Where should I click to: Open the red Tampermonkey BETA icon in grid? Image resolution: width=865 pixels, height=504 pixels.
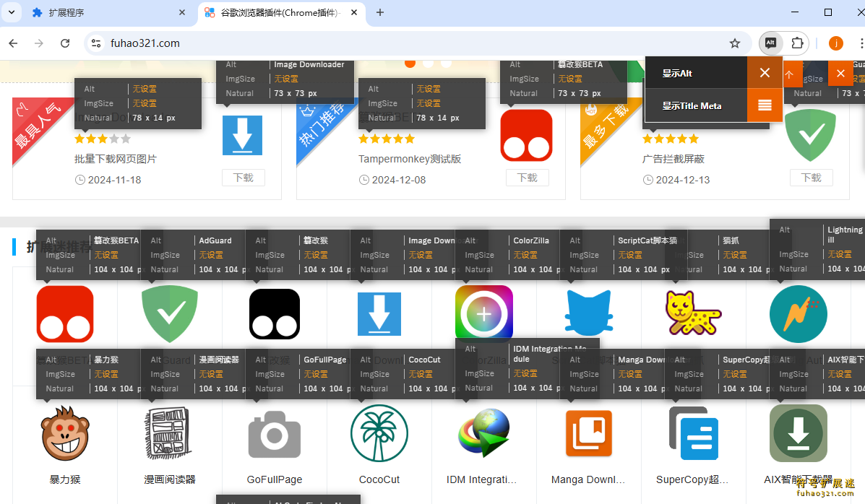[65, 314]
